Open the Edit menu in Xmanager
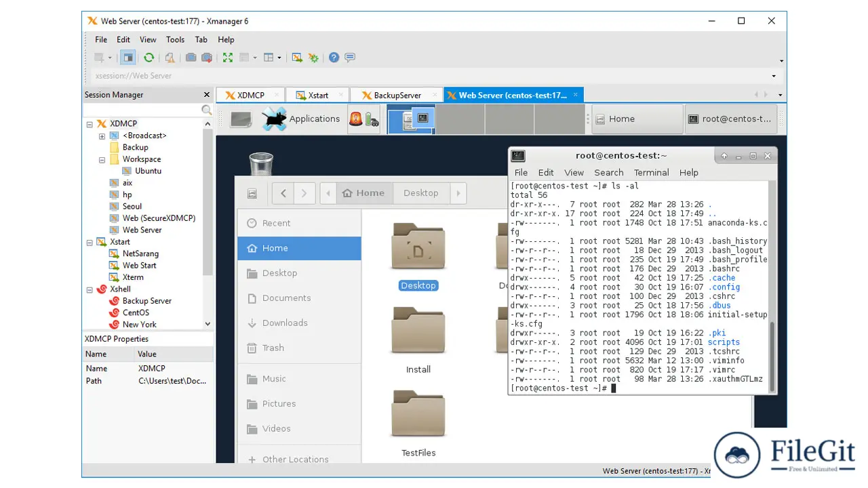Viewport: 868px width, 488px height. (x=123, y=39)
